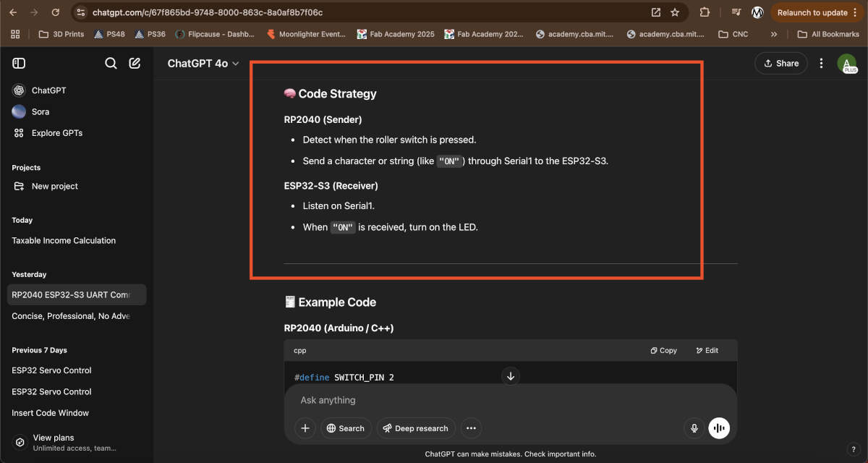This screenshot has width=868, height=463.
Task: Add attachment with the plus button
Action: [305, 428]
